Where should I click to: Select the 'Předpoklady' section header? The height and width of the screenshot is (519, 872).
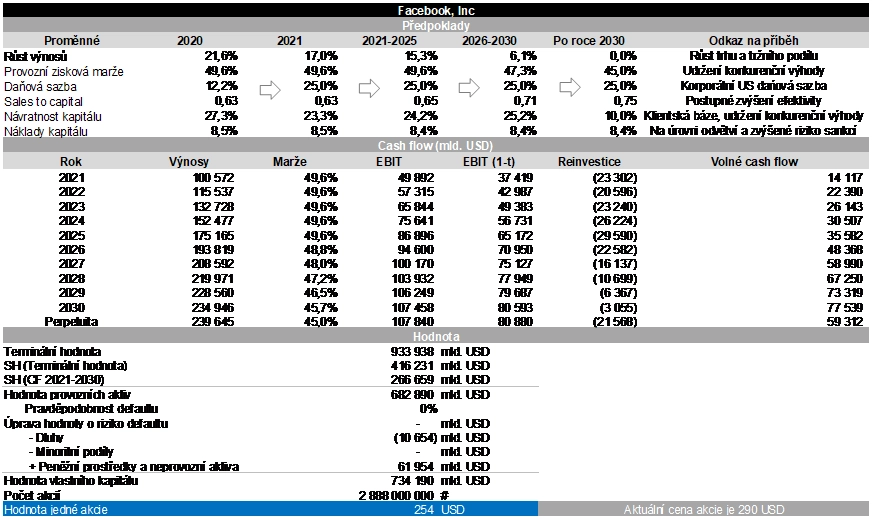point(436,26)
